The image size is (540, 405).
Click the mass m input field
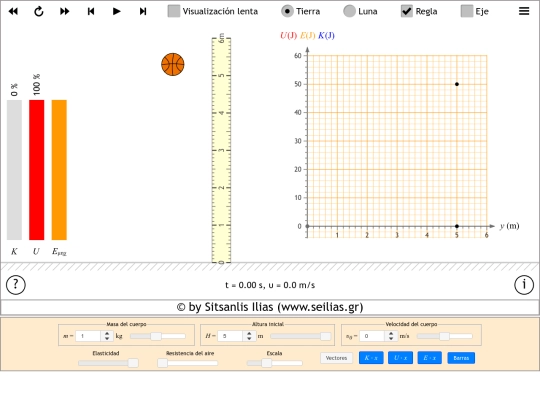89,336
